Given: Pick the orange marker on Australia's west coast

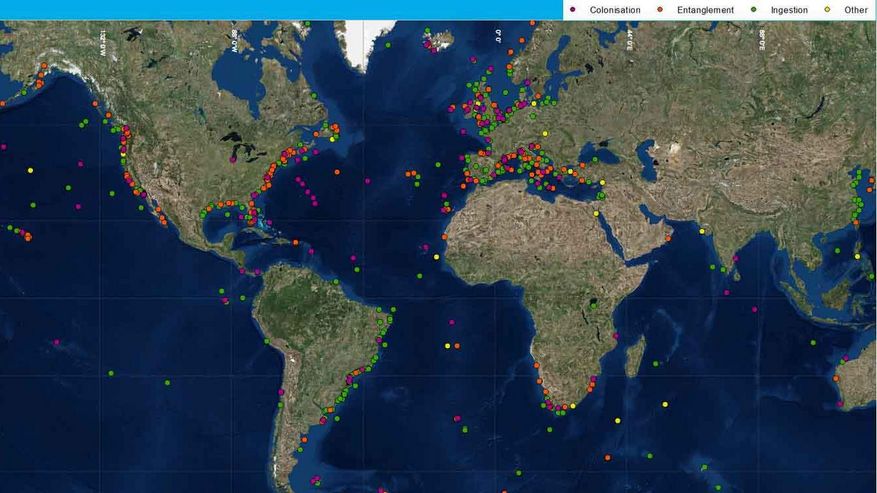Looking at the screenshot, I should click(x=836, y=379).
